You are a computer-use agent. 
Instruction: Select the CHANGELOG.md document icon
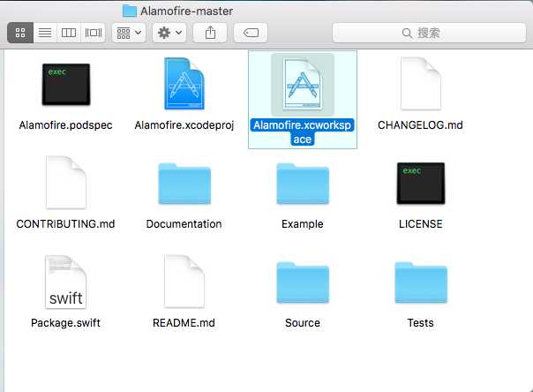click(421, 84)
